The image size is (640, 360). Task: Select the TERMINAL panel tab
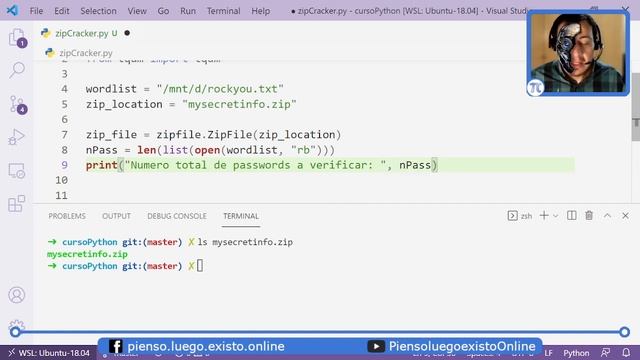click(x=241, y=216)
